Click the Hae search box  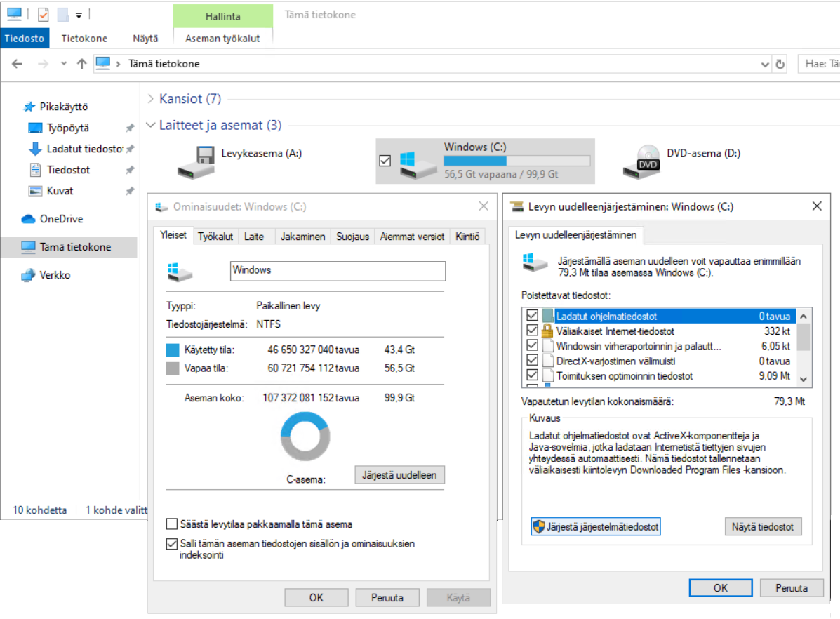pos(818,64)
